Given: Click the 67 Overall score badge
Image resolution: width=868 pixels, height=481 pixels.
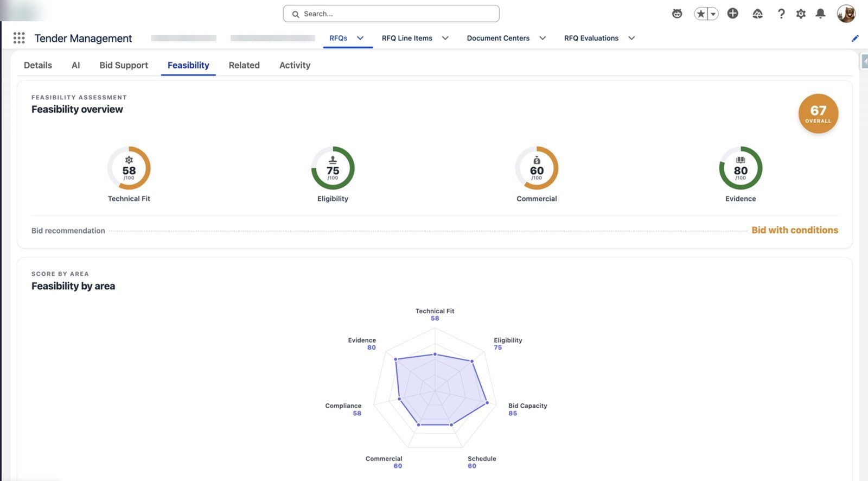Looking at the screenshot, I should (x=818, y=113).
